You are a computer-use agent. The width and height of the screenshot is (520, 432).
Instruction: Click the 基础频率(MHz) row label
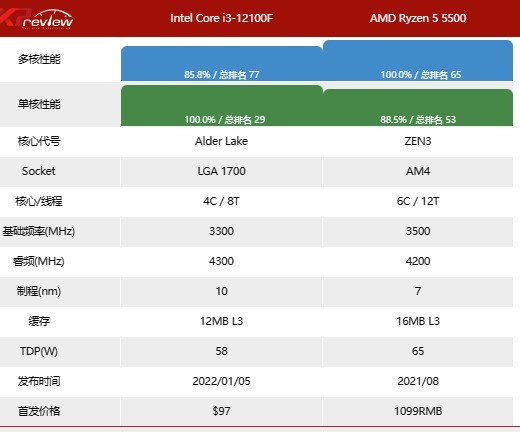coord(39,231)
